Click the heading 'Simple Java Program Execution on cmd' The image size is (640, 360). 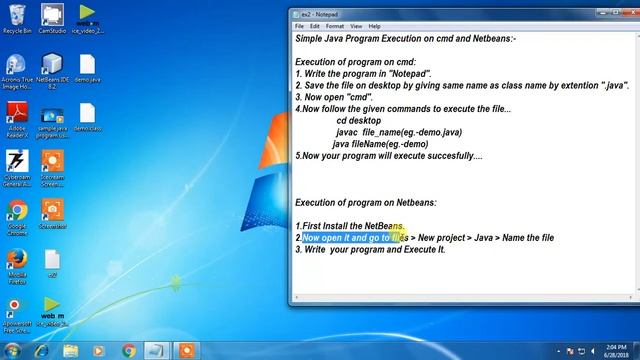(406, 39)
